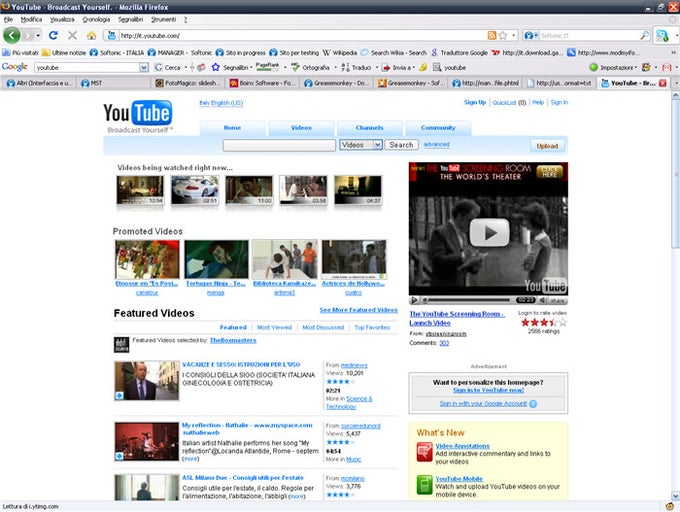The height and width of the screenshot is (512, 680).
Task: Click the YouTube Mobile green icon
Action: pos(424,485)
